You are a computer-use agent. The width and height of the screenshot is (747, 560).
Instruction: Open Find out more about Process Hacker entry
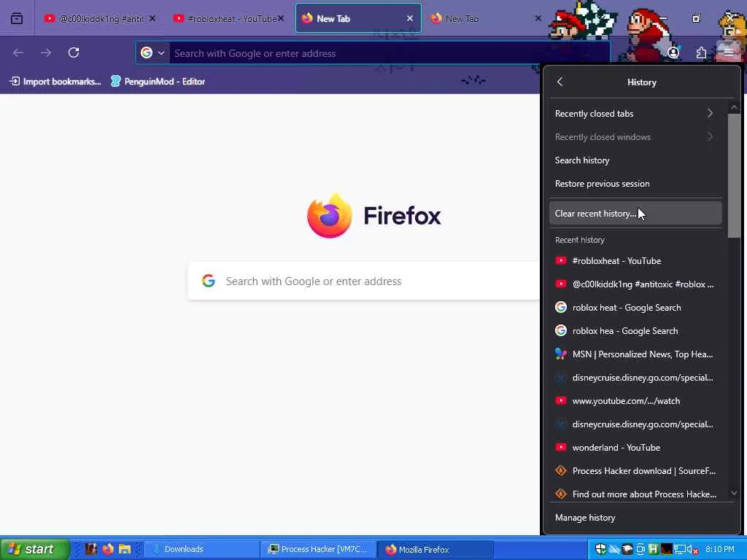click(x=635, y=494)
